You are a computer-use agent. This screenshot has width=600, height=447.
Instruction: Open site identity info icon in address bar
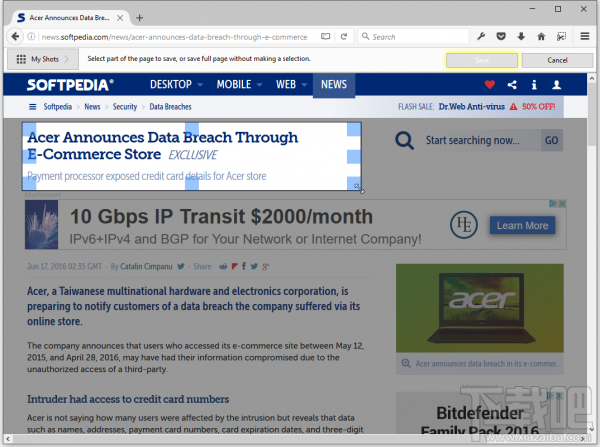pyautogui.click(x=31, y=36)
